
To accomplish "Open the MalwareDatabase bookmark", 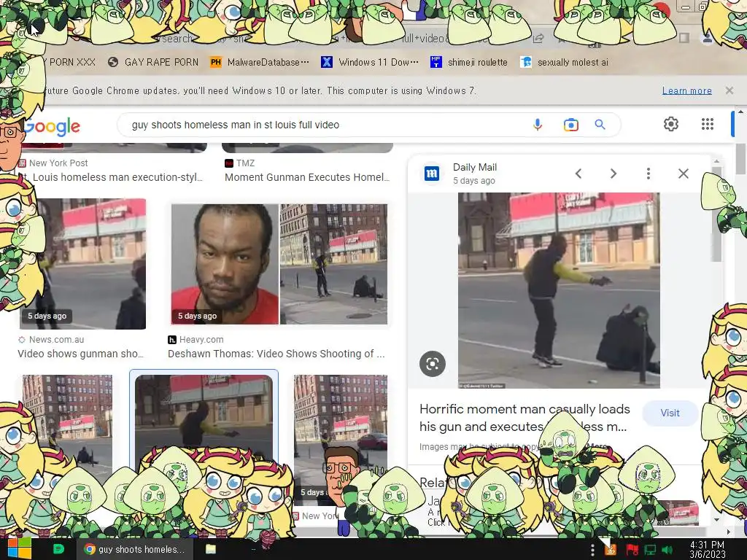I will pos(260,62).
